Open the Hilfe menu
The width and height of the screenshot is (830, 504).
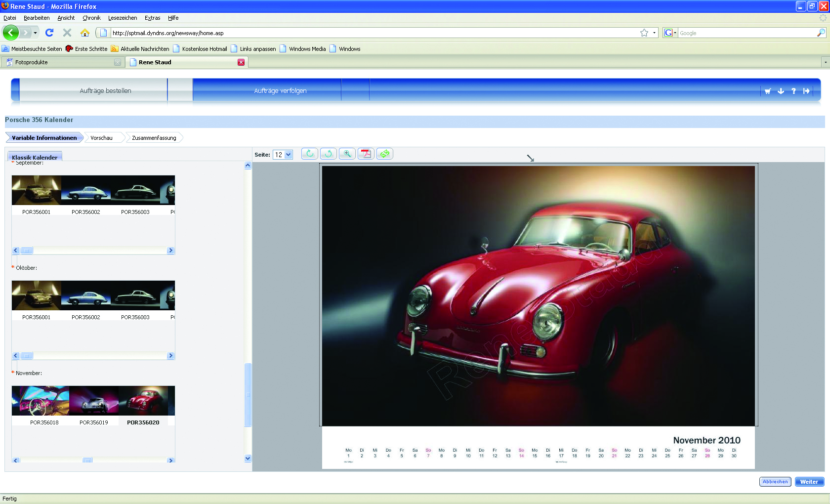pos(173,18)
